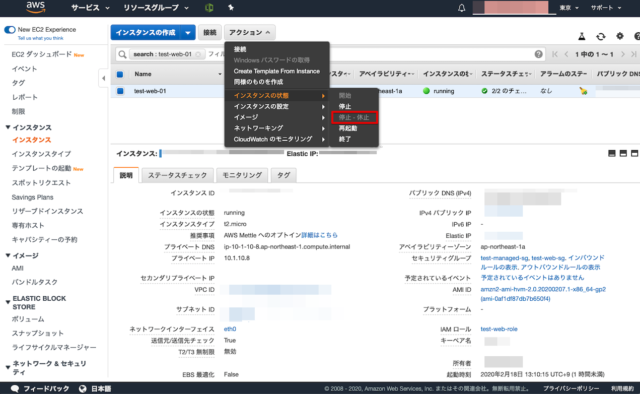Open the サポート dropdown
The height and width of the screenshot is (394, 640).
click(x=606, y=8)
